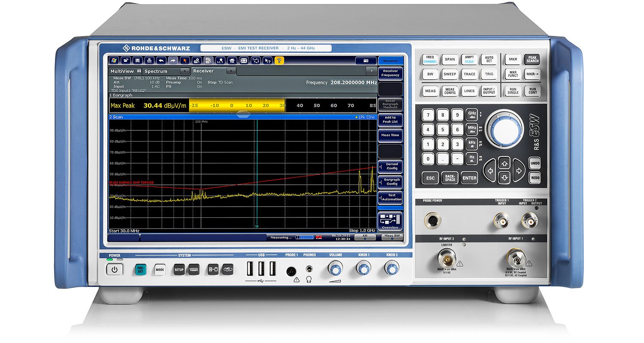Click the Save icon in the toolbar
The width and height of the screenshot is (644, 343).
(138, 60)
